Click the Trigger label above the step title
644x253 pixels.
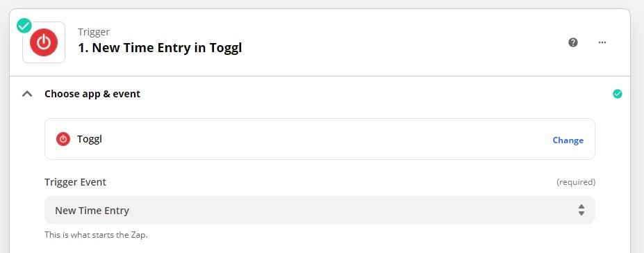[94, 32]
